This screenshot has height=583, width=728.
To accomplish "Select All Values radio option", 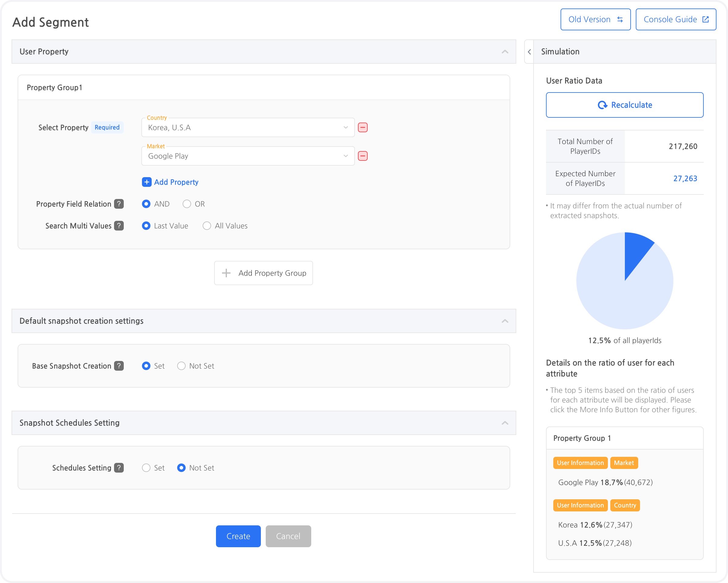I will pos(207,226).
